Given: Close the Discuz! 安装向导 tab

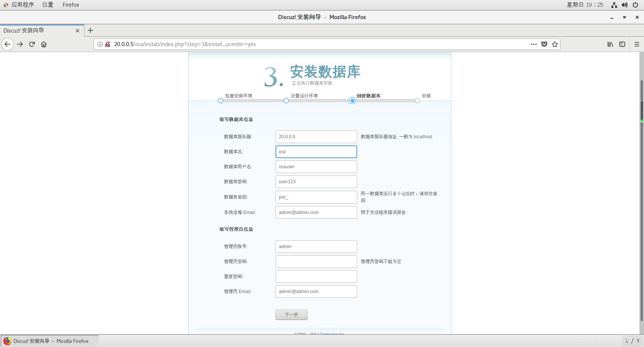Looking at the screenshot, I should [78, 31].
